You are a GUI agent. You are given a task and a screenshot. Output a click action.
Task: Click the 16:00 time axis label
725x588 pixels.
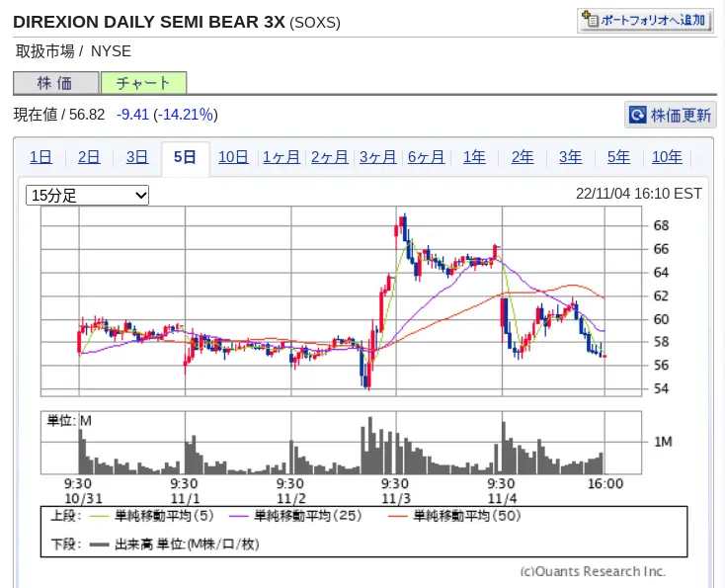605,484
